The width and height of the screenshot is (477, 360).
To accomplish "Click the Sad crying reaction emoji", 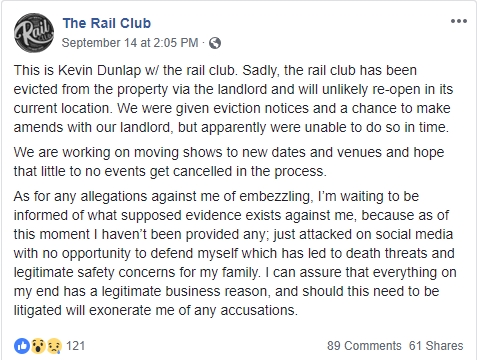I will (54, 346).
